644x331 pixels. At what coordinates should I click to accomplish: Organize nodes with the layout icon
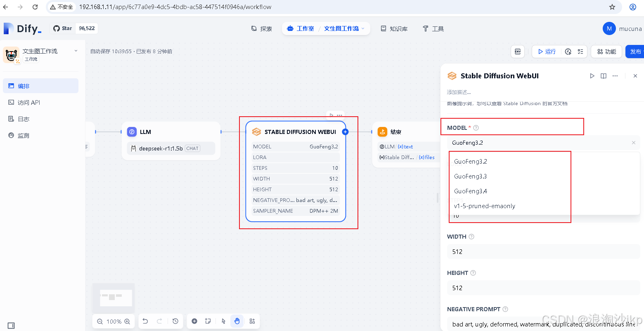point(252,321)
